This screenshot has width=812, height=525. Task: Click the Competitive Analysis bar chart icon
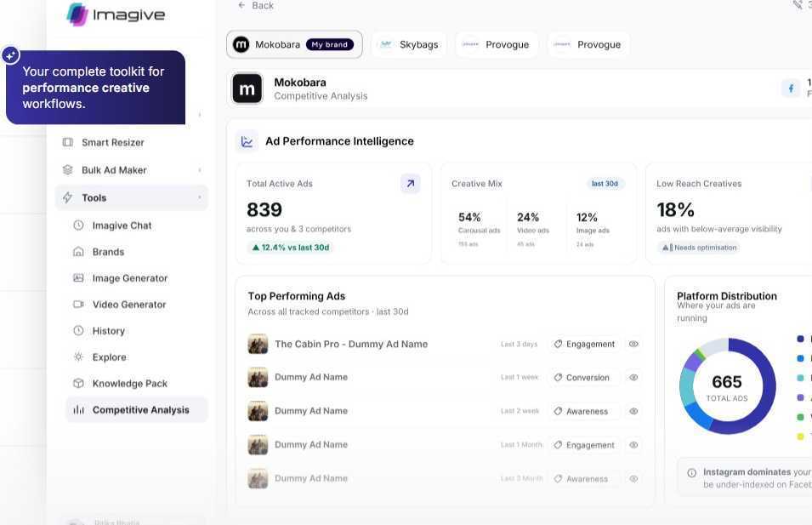[x=78, y=409]
